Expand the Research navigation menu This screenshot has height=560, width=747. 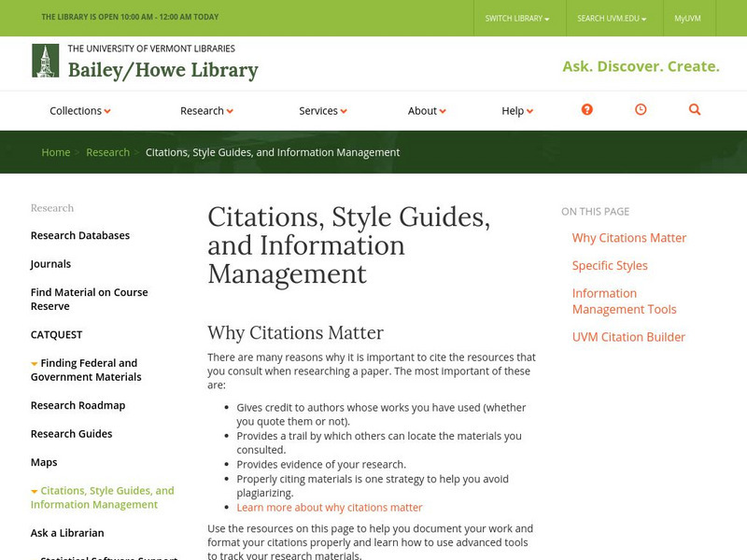206,111
